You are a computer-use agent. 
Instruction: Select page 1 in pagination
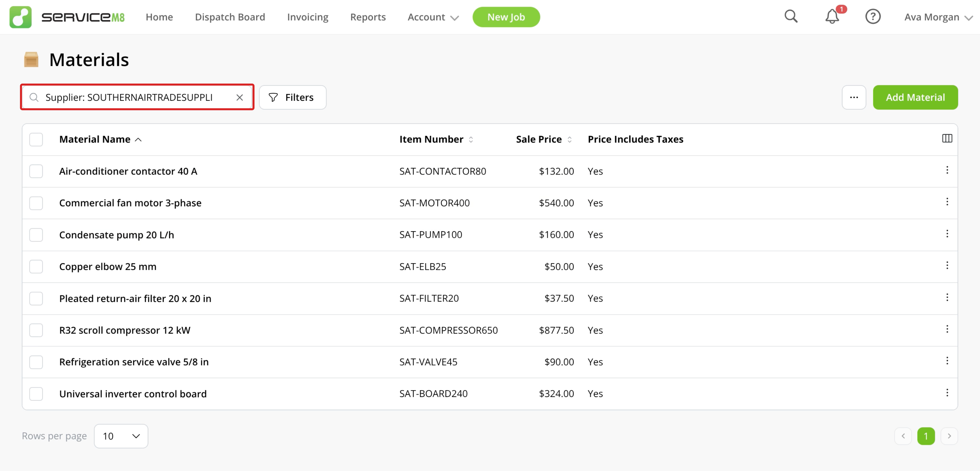926,436
